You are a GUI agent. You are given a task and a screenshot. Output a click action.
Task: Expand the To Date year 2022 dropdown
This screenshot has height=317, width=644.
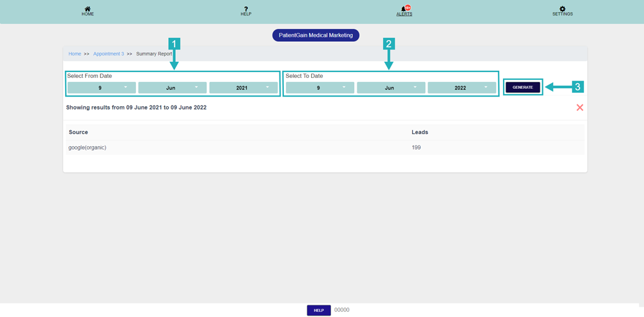pyautogui.click(x=462, y=88)
